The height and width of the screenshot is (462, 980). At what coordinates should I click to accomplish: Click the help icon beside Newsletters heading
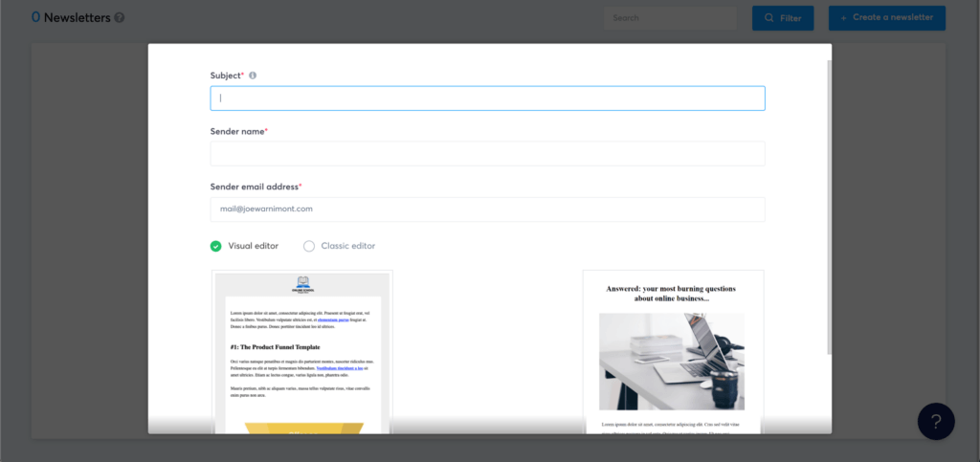tap(120, 18)
